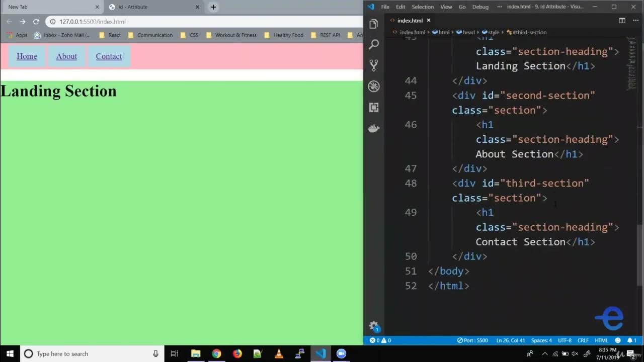Click the browser forward arrow
Image resolution: width=644 pixels, height=362 pixels.
tap(22, 22)
